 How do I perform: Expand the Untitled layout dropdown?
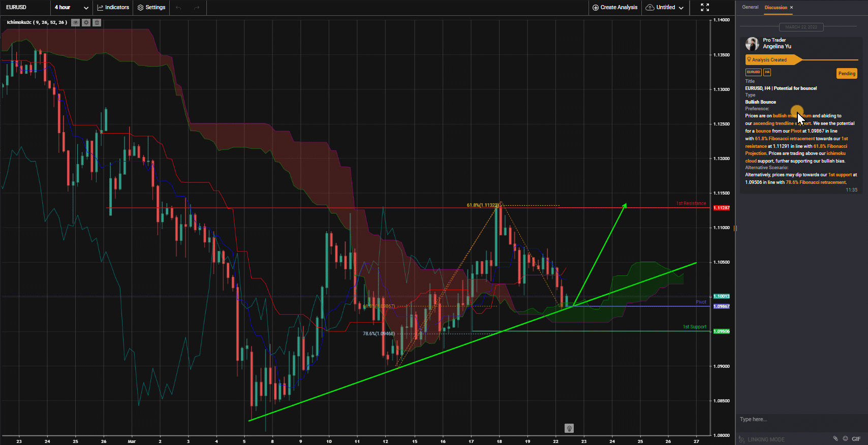681,8
